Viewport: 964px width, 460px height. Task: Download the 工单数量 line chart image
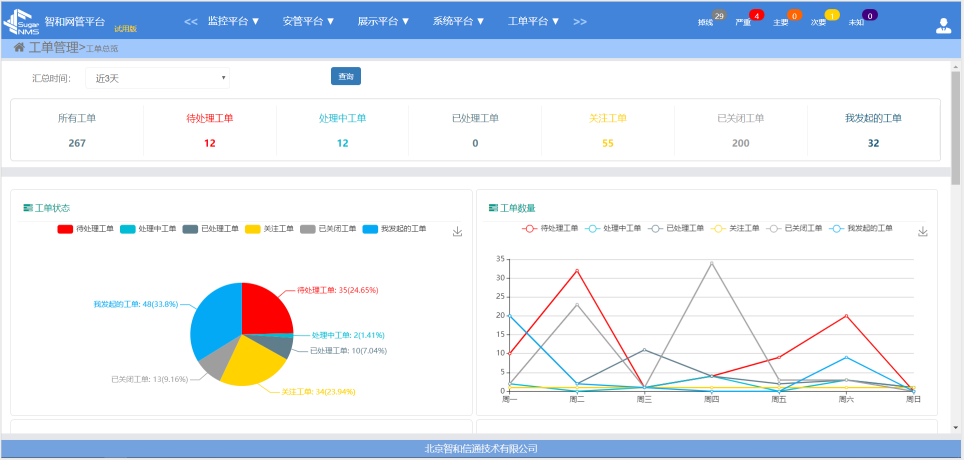pos(922,231)
